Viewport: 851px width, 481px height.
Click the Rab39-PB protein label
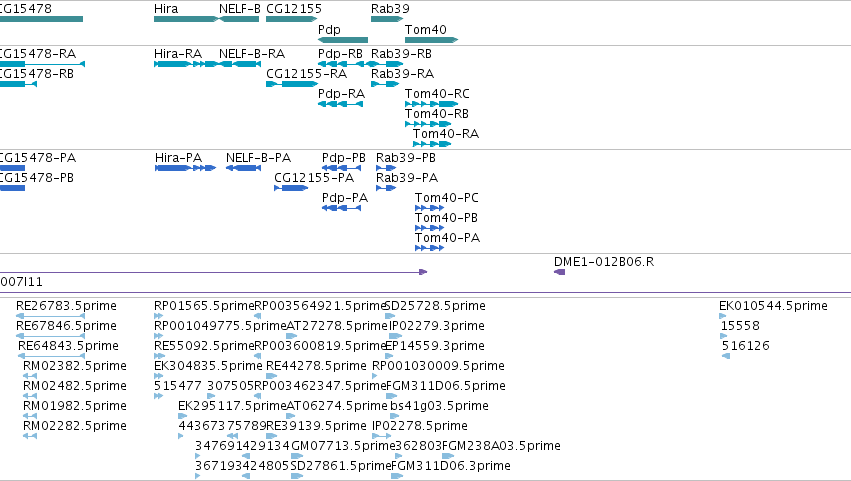406,158
